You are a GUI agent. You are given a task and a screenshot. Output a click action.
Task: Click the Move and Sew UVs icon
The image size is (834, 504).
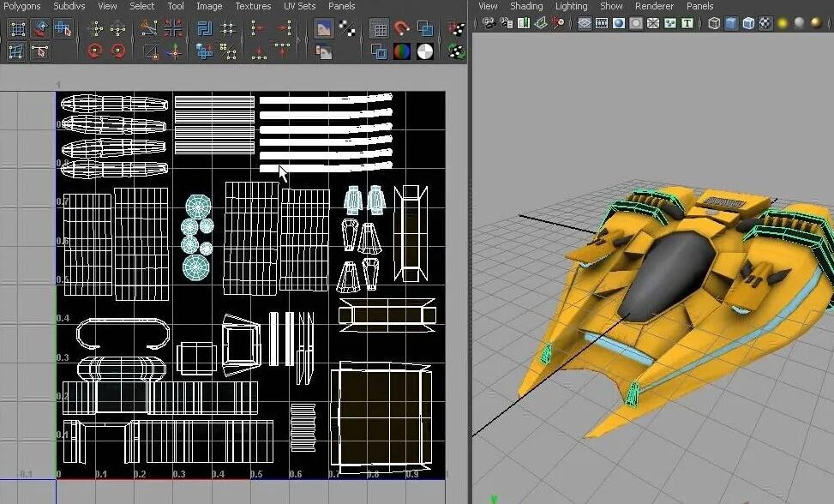click(173, 51)
